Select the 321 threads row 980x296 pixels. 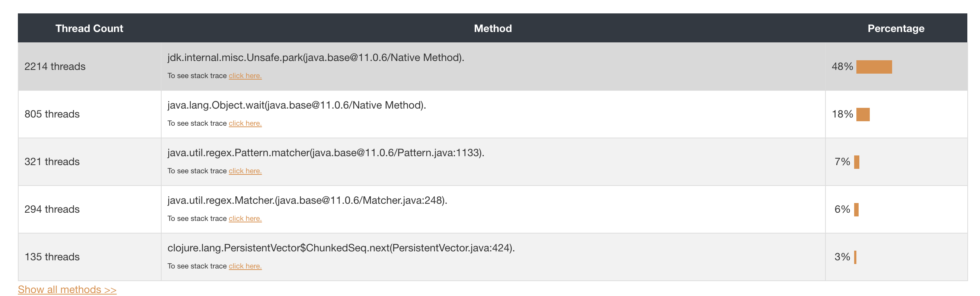pyautogui.click(x=52, y=161)
